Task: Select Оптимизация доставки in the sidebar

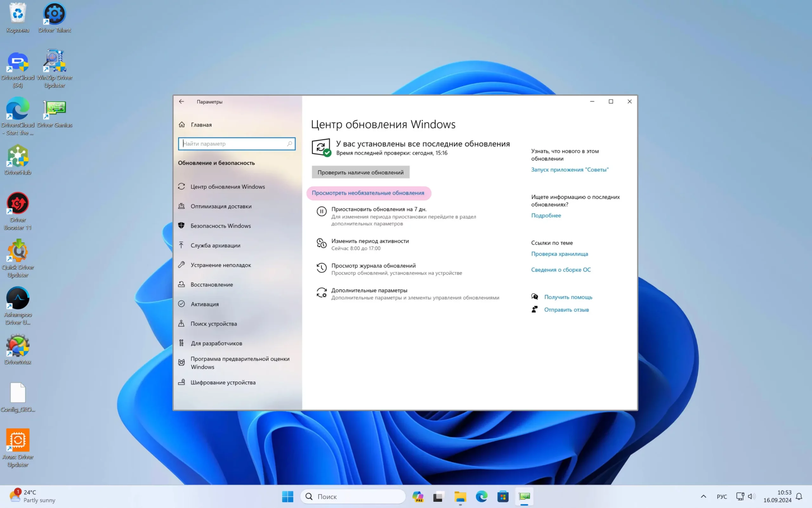Action: point(221,206)
